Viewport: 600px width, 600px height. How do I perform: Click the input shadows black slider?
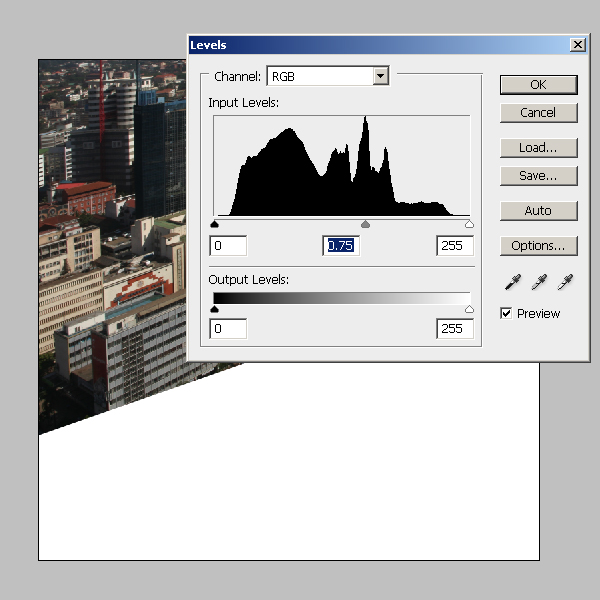(x=214, y=224)
